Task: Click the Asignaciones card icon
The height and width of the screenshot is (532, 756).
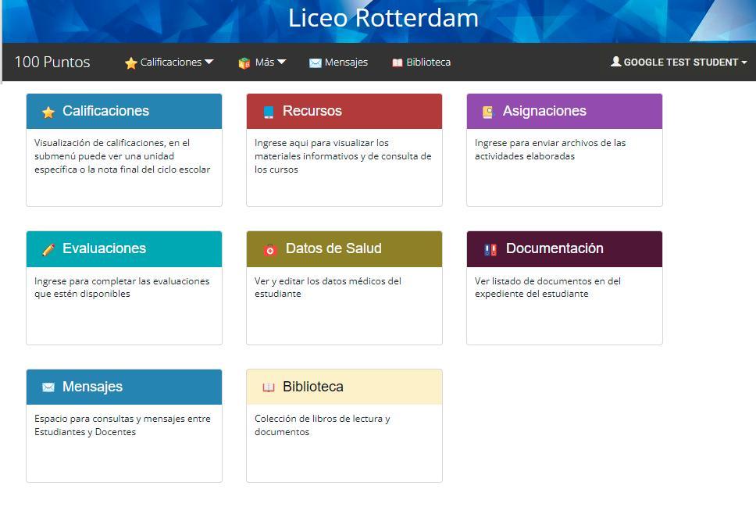Action: pos(488,112)
